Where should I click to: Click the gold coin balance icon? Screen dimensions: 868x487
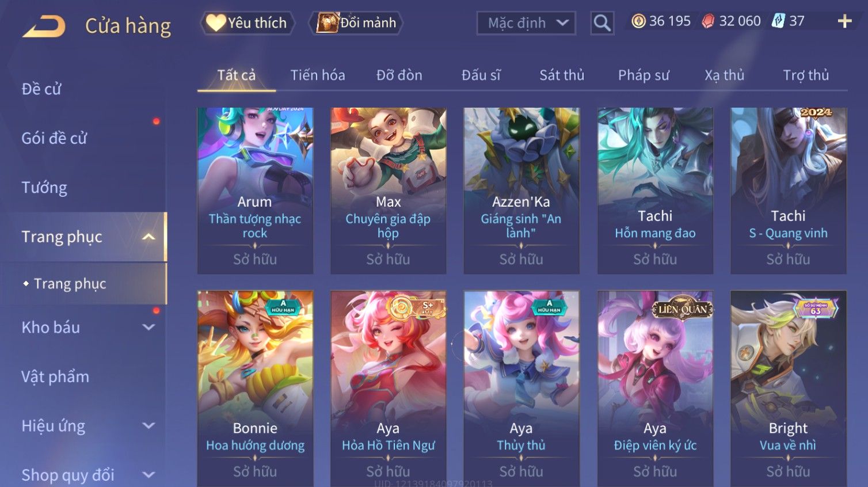point(638,21)
